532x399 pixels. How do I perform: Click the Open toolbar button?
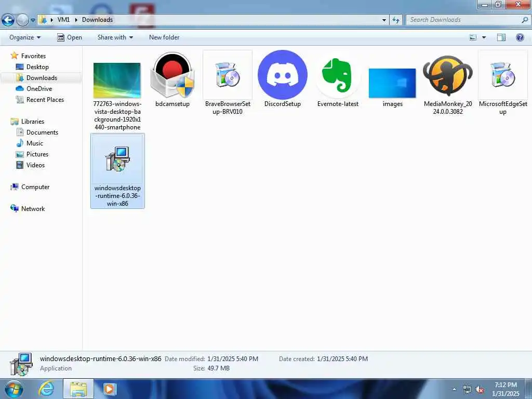tap(70, 37)
